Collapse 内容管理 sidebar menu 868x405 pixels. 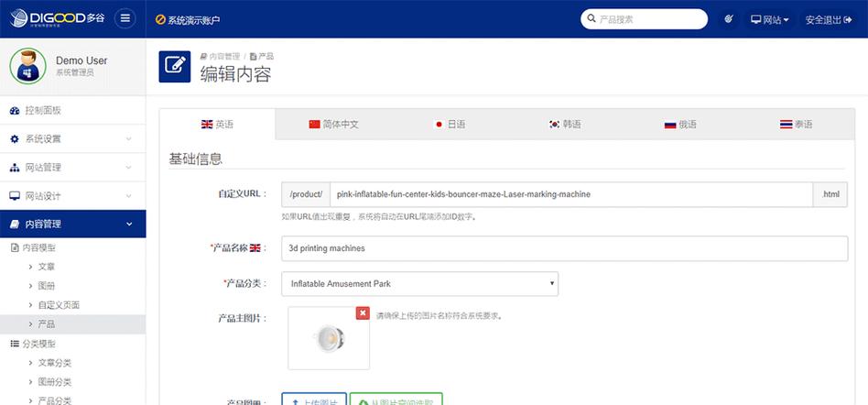pyautogui.click(x=73, y=224)
